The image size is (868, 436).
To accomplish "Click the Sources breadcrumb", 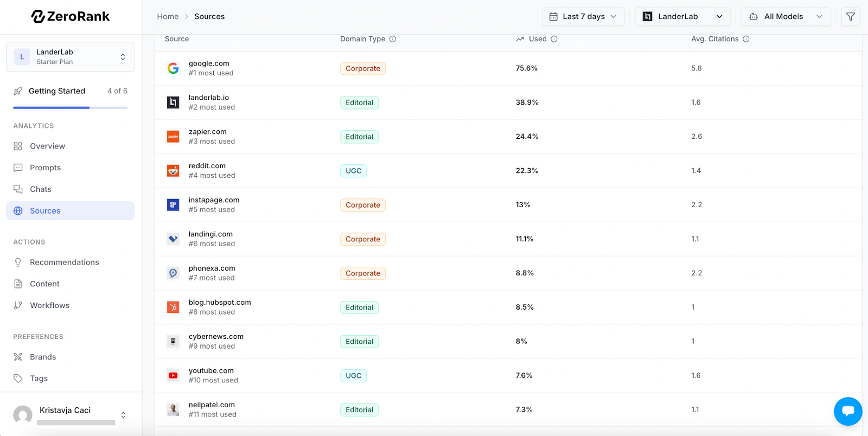I will [209, 16].
